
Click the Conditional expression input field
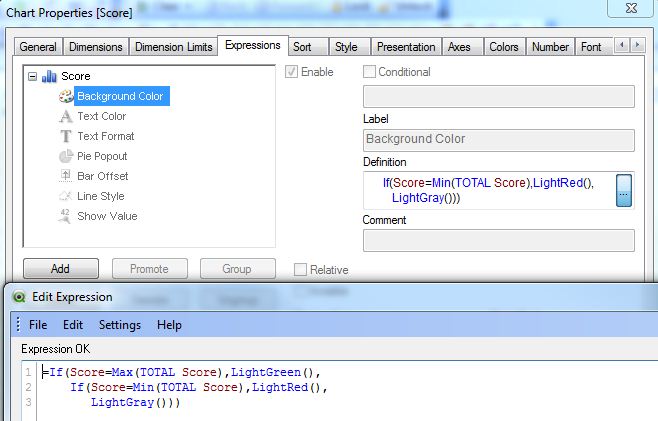[499, 97]
